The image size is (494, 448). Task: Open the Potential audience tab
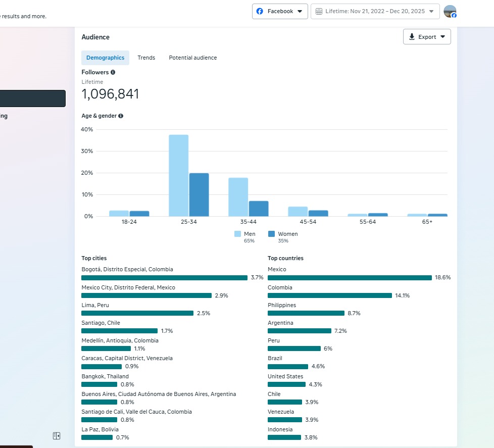(192, 58)
